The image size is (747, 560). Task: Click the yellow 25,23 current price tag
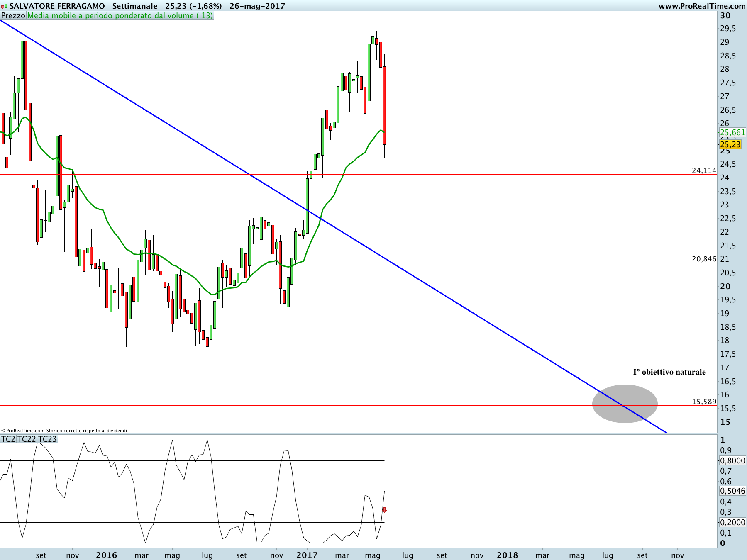tap(730, 144)
